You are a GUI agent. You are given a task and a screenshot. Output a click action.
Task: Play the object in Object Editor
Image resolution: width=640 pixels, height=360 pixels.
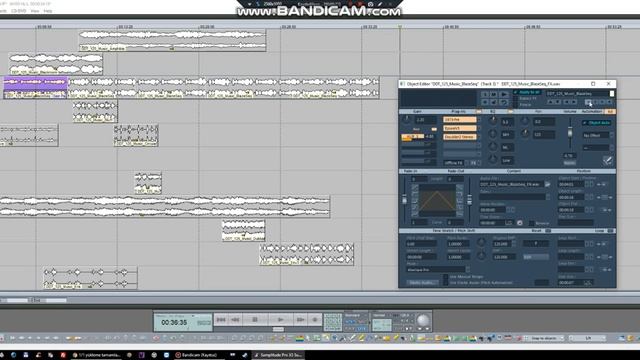504,94
